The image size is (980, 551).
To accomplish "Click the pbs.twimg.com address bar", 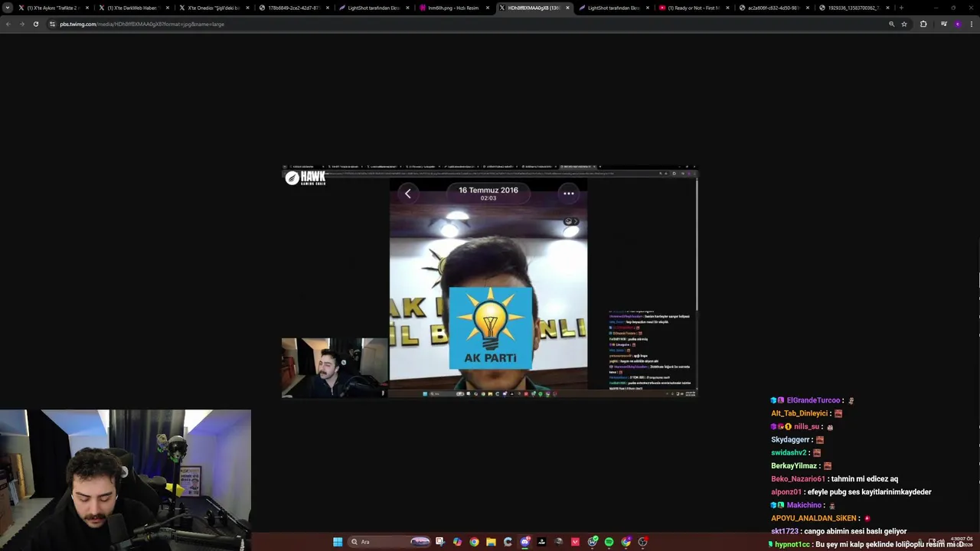I will coord(459,24).
